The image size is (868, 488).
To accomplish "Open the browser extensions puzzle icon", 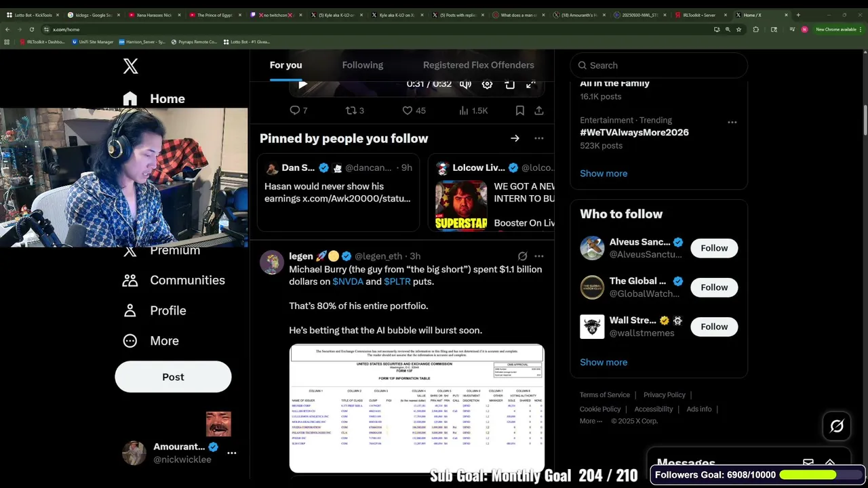I will 756,29.
